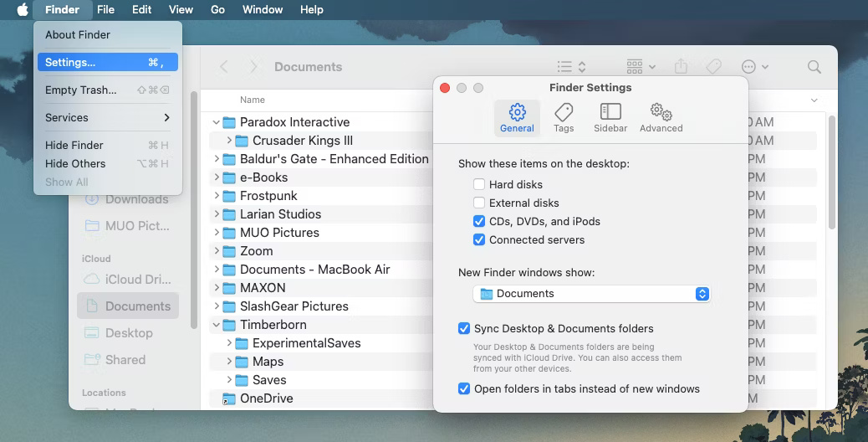Open the list view switcher in toolbar
The height and width of the screenshot is (442, 868).
(571, 67)
